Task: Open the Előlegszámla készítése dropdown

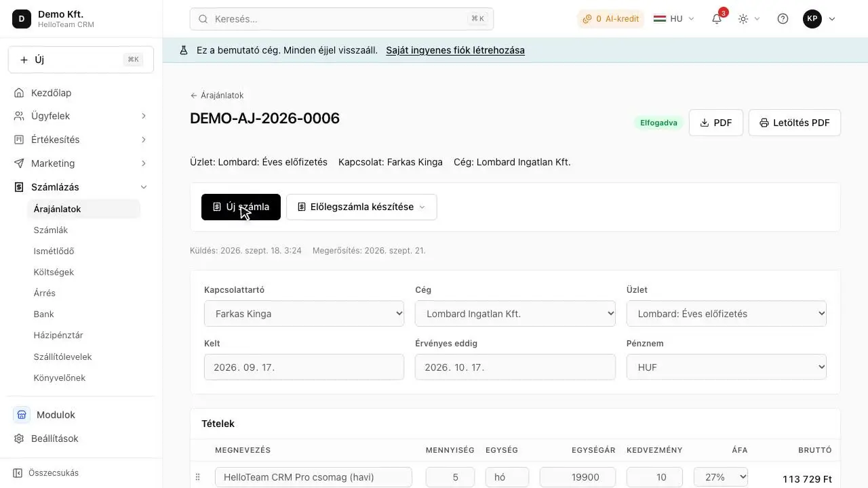Action: pyautogui.click(x=361, y=207)
